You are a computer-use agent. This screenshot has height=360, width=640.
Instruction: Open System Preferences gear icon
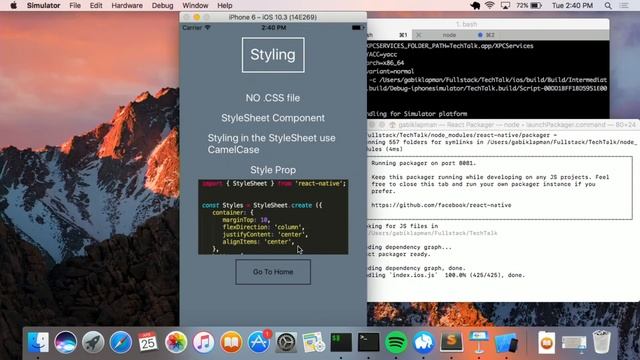[286, 342]
